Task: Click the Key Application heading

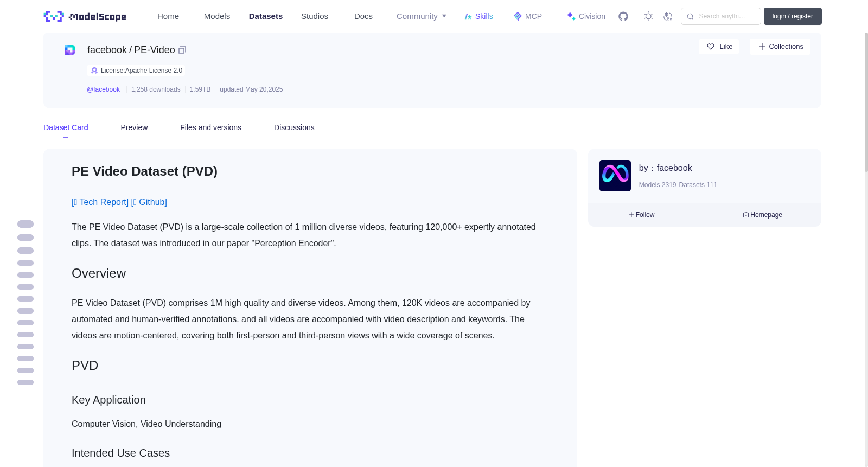Action: pyautogui.click(x=108, y=400)
